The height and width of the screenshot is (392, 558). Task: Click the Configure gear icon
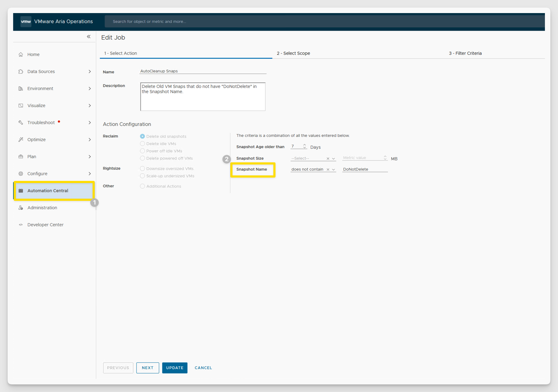[x=21, y=174]
